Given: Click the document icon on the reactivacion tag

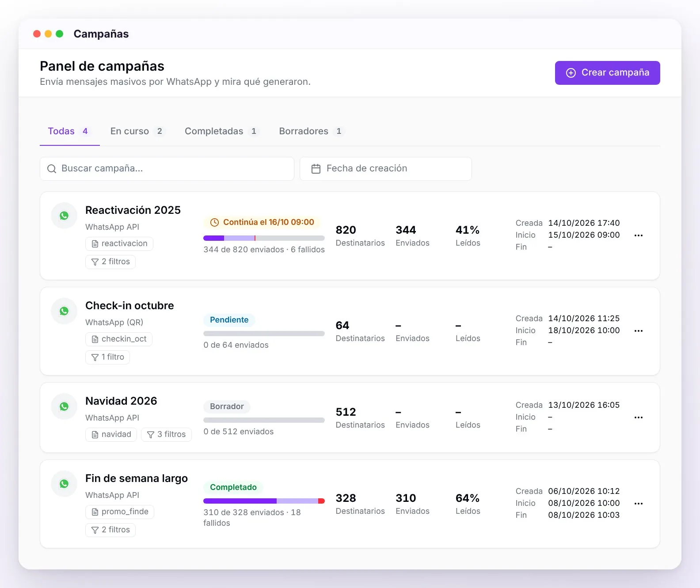Looking at the screenshot, I should (x=95, y=244).
